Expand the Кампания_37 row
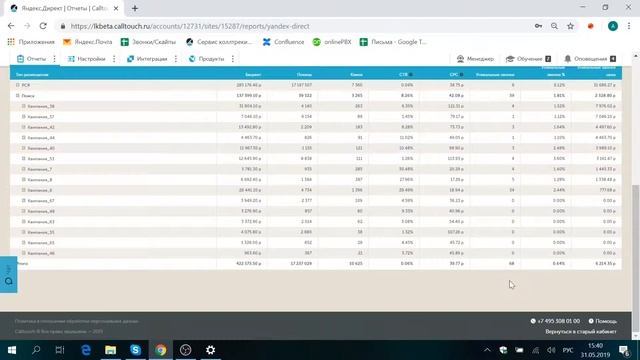Image resolution: width=640 pixels, height=360 pixels. [x=24, y=116]
